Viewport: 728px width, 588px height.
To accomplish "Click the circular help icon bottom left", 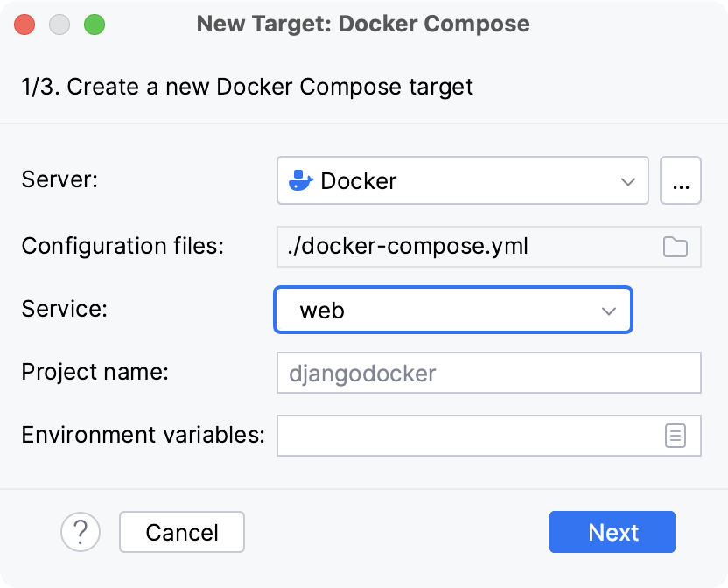I will (80, 532).
